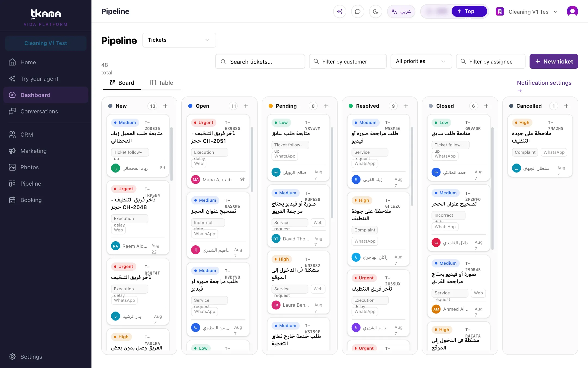Toggle dark mode with the moon icon
The width and height of the screenshot is (588, 368).
point(376,11)
